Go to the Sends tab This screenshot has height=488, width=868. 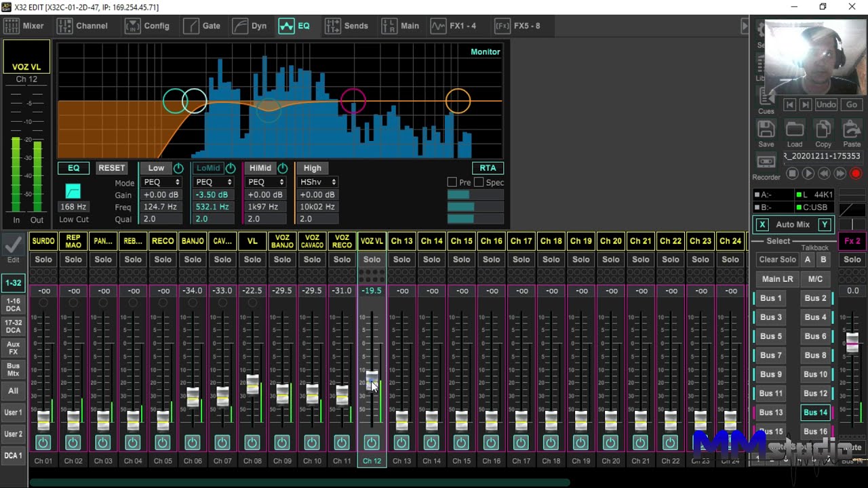[347, 26]
